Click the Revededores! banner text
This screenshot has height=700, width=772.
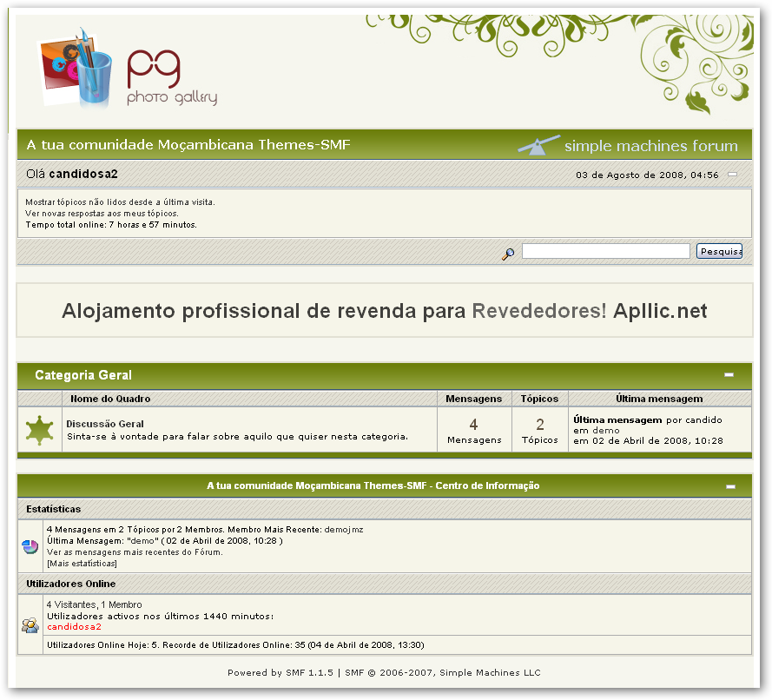[x=539, y=311]
